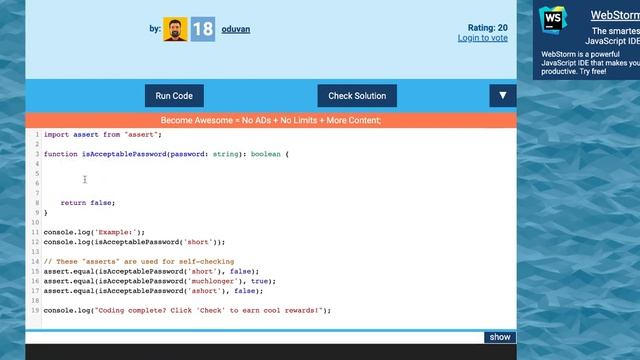Follow the Login to vote link
The height and width of the screenshot is (360, 640).
[x=482, y=38]
